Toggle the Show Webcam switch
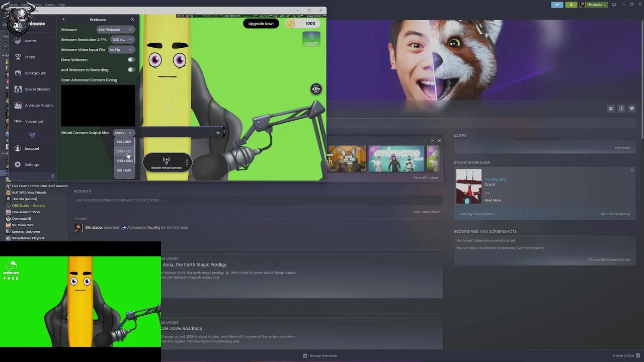Viewport: 644px width, 362px height. tap(131, 60)
